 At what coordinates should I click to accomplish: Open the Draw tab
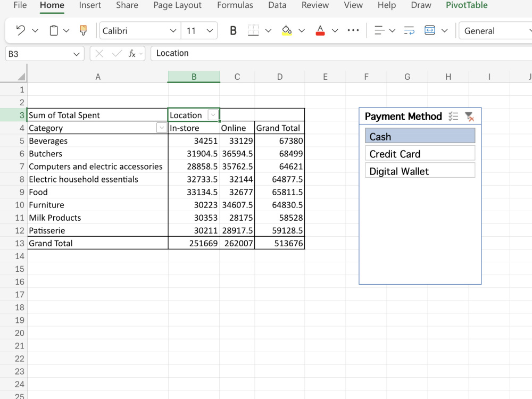tap(421, 5)
